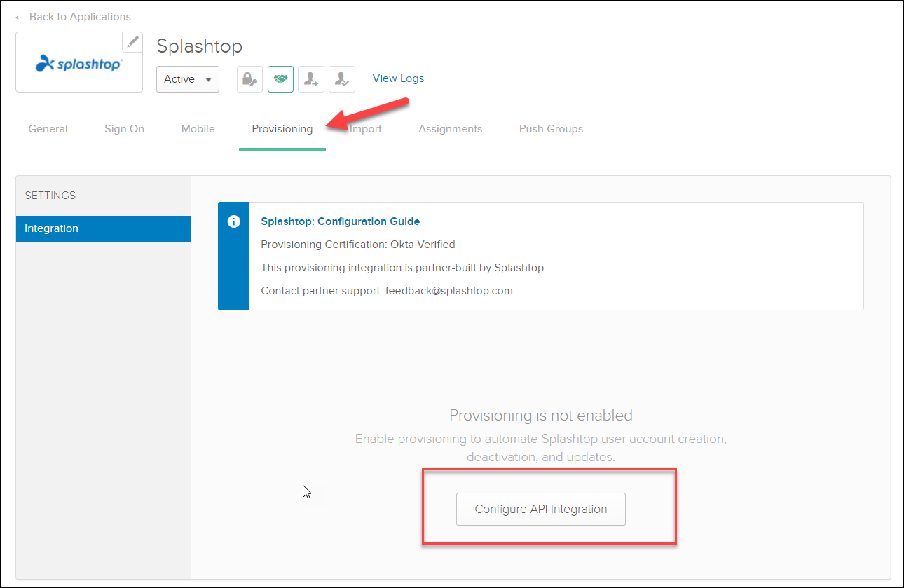Select the Mobile tab
The height and width of the screenshot is (588, 904).
pos(198,128)
